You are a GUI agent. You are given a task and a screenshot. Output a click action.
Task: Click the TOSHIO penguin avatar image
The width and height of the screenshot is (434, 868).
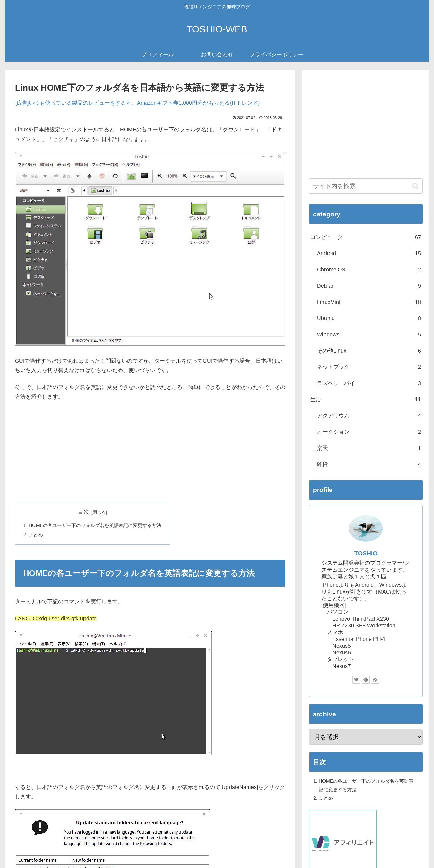[366, 528]
